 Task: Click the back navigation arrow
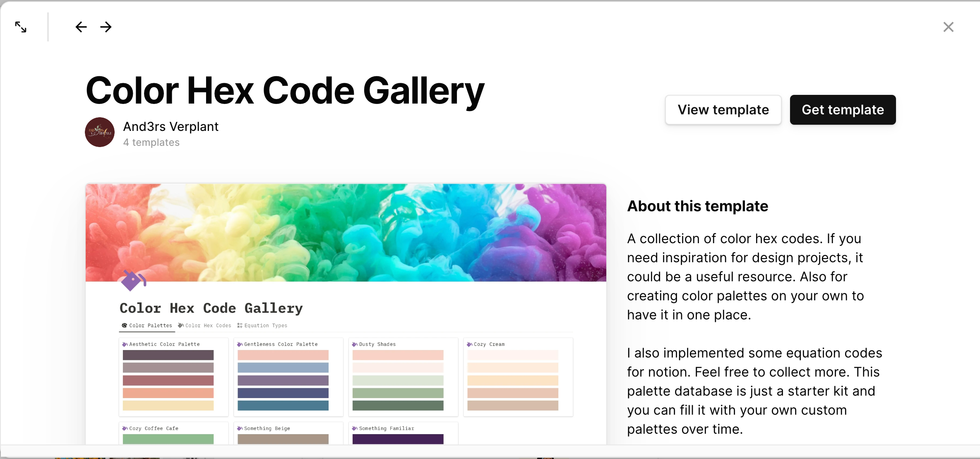tap(80, 26)
